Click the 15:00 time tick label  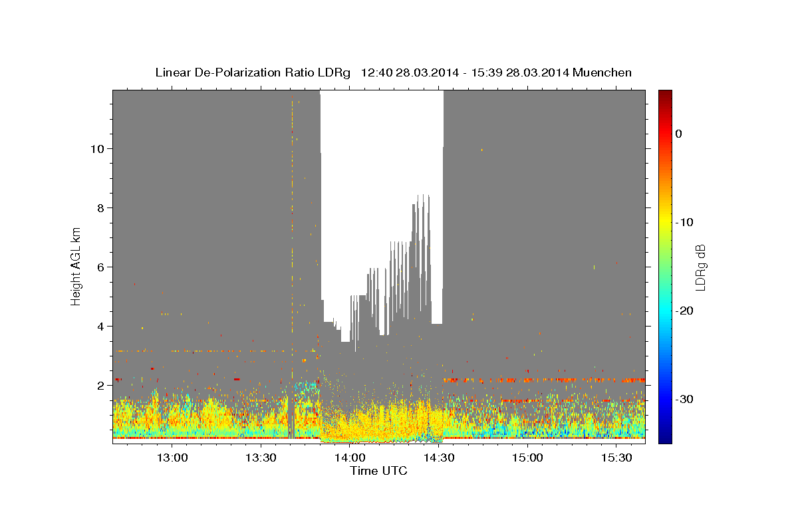(x=528, y=458)
